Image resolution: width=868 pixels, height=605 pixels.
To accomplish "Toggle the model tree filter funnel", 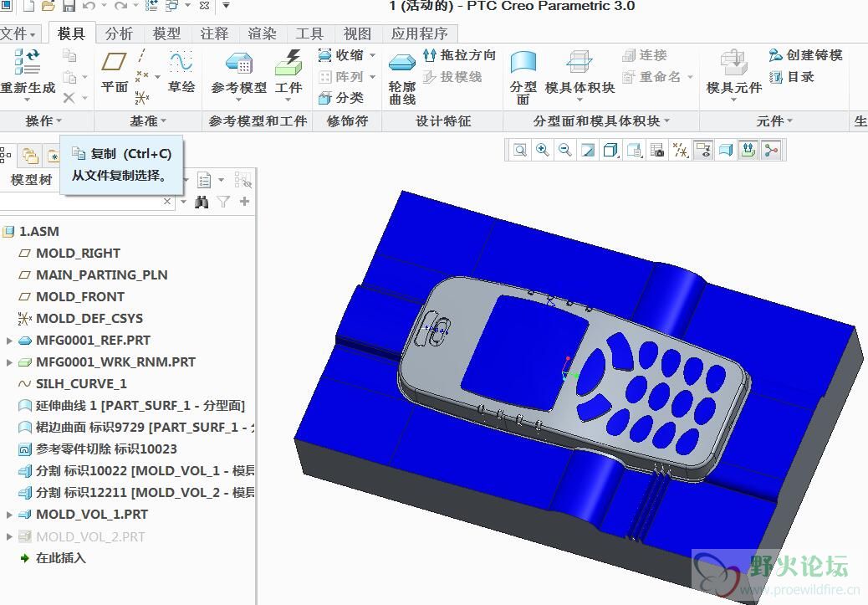I will [x=223, y=202].
